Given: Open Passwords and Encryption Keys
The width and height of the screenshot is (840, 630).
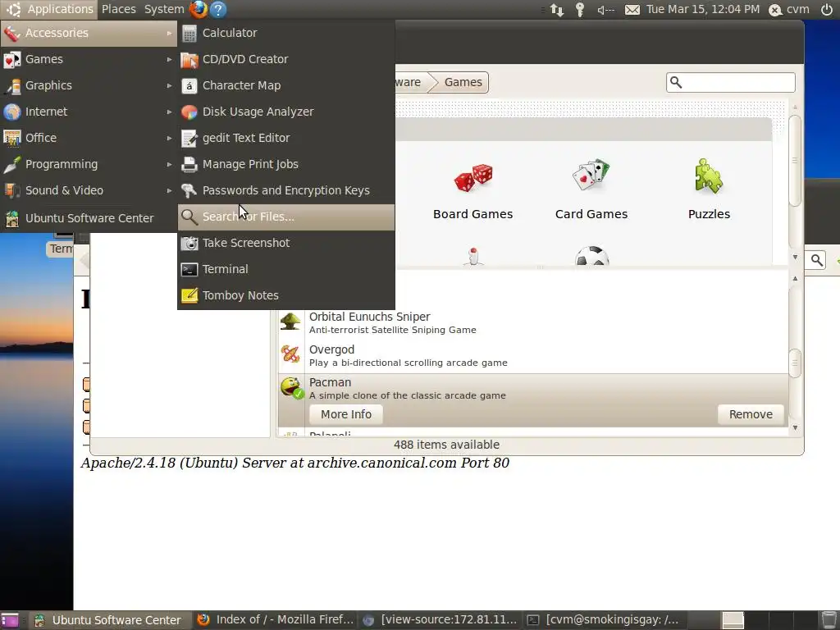Looking at the screenshot, I should tap(286, 190).
